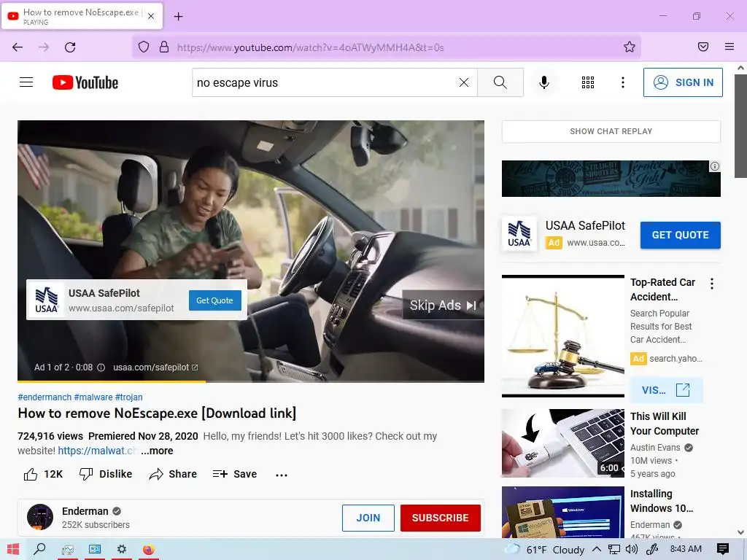The height and width of the screenshot is (560, 747).
Task: Follow the malwat.ch website link
Action: pyautogui.click(x=97, y=451)
